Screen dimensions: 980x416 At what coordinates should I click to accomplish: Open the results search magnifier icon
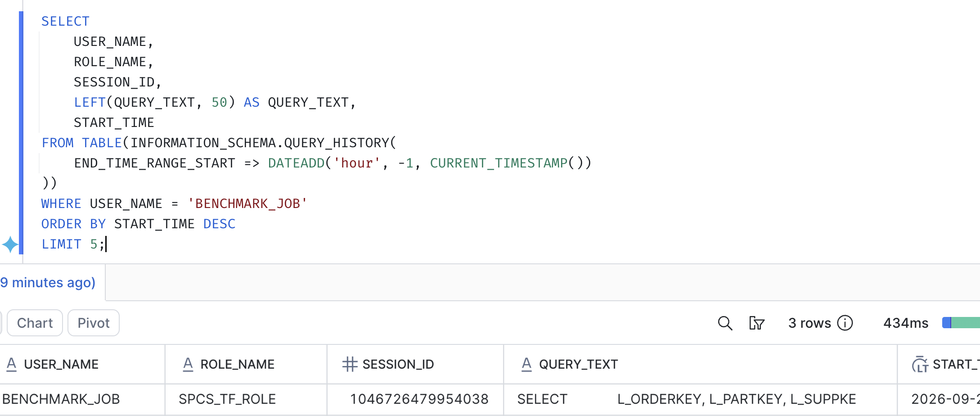[x=725, y=323]
